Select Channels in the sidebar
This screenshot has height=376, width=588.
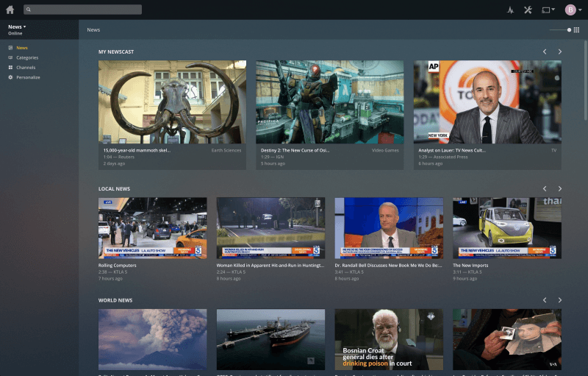26,67
